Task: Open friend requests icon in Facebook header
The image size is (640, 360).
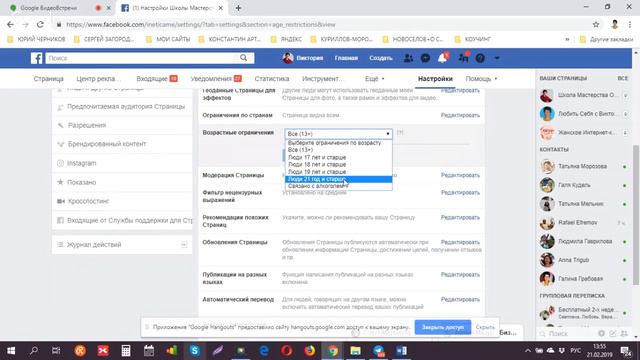Action: point(408,58)
